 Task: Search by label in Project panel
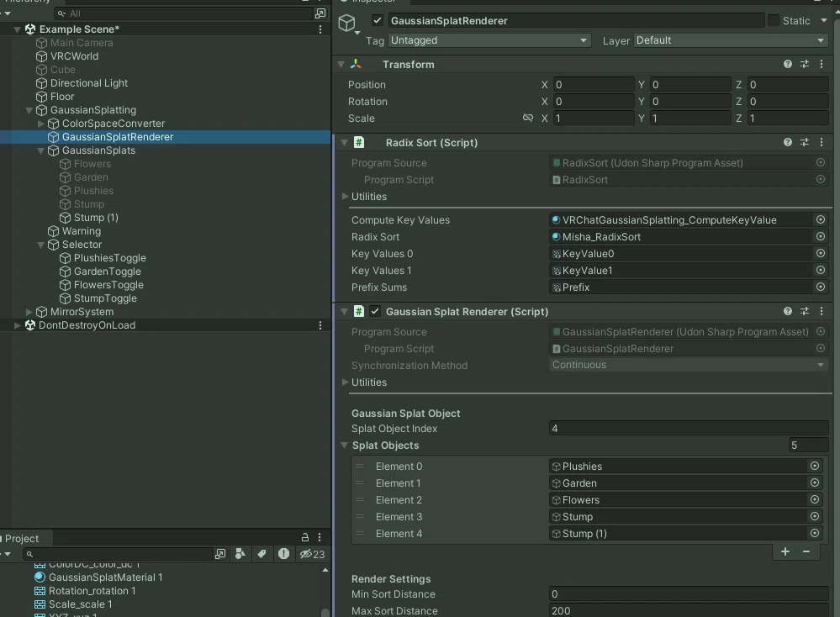[262, 554]
